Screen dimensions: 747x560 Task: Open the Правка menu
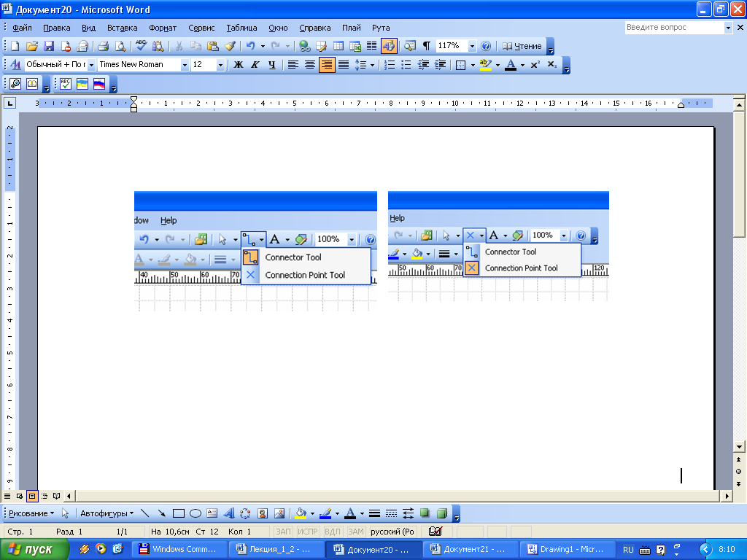(x=57, y=28)
